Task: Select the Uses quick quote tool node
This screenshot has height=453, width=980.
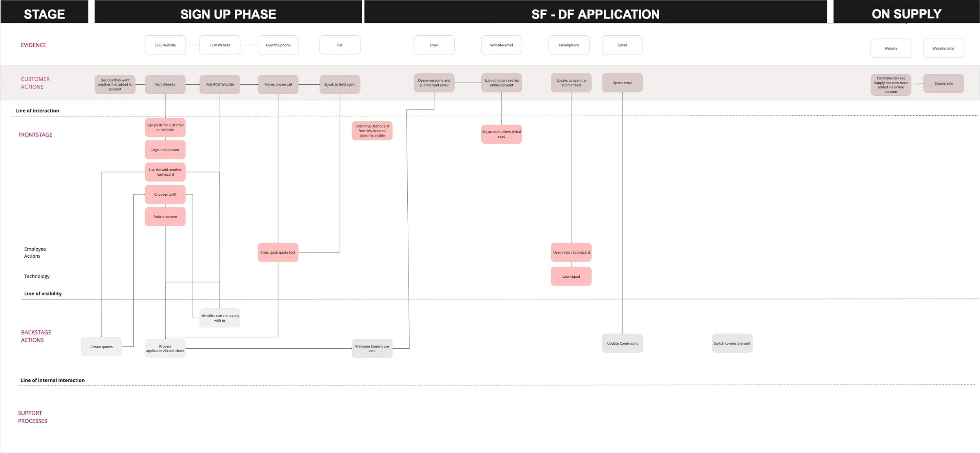Action: [x=278, y=253]
